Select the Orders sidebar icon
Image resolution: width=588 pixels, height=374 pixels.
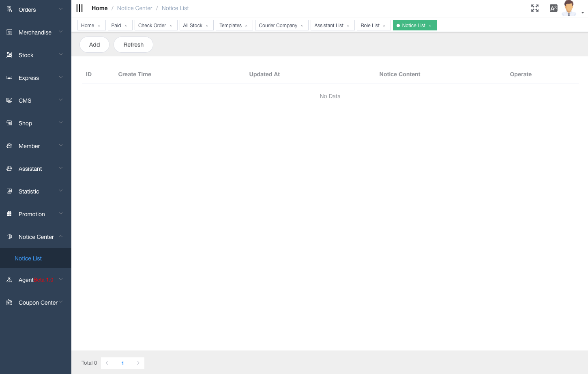9,9
